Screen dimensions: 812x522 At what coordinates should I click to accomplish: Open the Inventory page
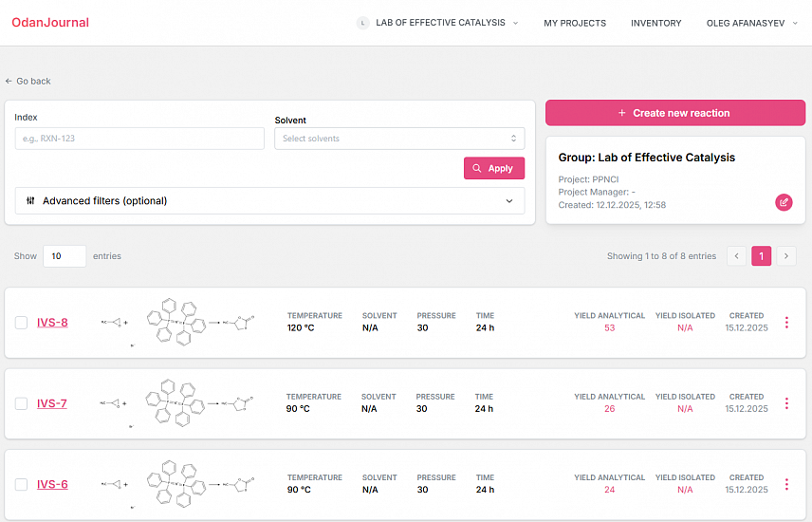[655, 23]
